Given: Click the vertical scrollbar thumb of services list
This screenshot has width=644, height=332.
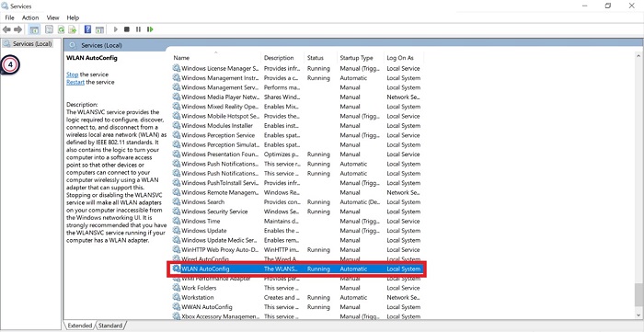Looking at the screenshot, I should [638, 294].
